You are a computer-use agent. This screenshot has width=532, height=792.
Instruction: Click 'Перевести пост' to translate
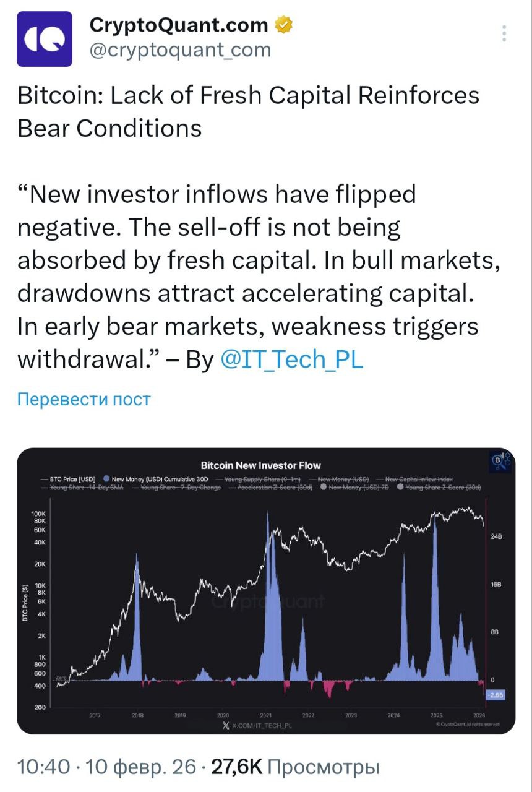click(x=84, y=399)
